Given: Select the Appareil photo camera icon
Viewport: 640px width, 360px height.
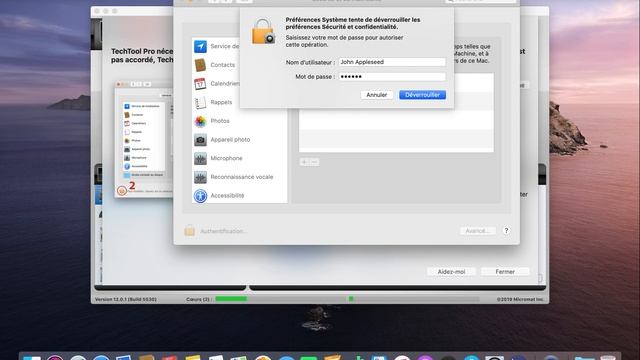Looking at the screenshot, I should pos(200,140).
